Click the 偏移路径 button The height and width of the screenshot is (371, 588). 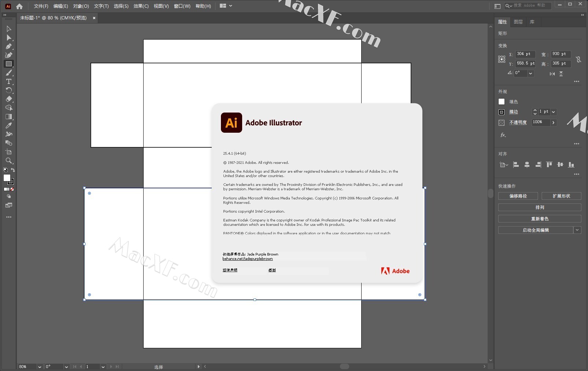tap(518, 196)
